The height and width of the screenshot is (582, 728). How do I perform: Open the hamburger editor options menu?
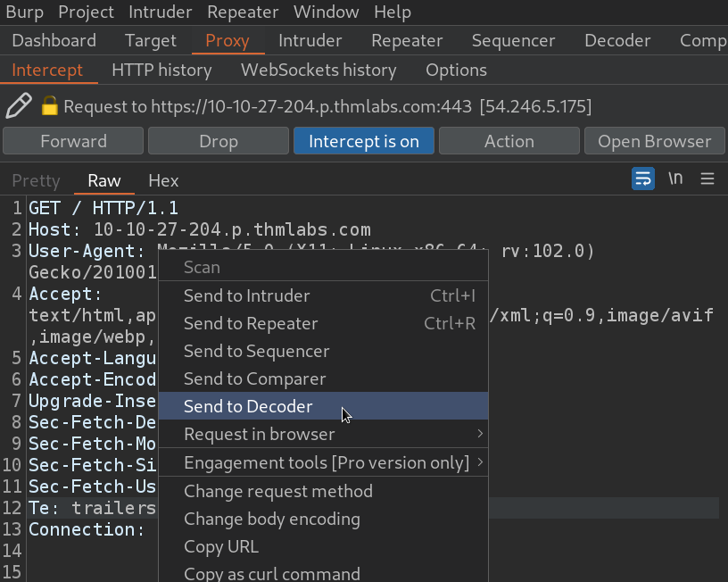[x=707, y=179]
